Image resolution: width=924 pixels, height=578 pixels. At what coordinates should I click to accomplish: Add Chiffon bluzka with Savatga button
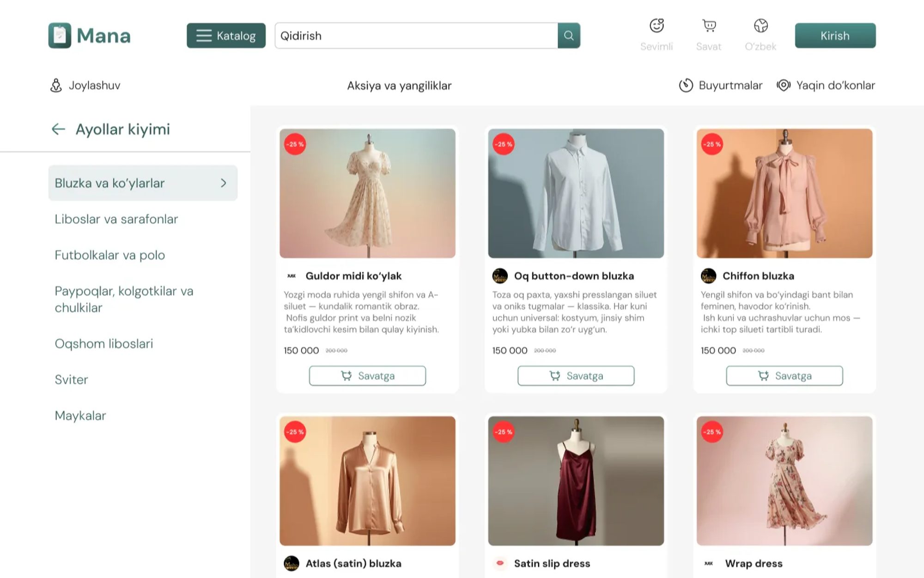(x=784, y=376)
